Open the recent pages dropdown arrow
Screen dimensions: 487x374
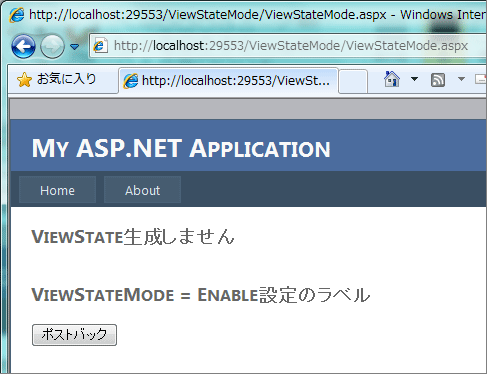click(75, 47)
